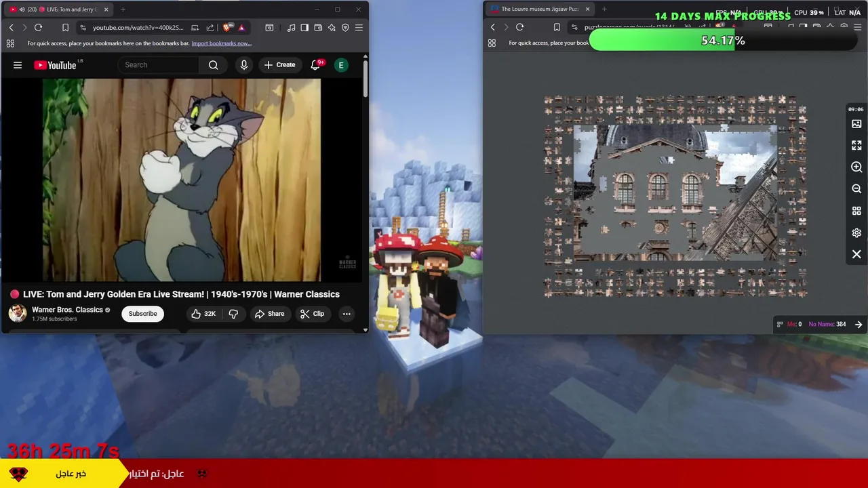Close the Louvre museum puzzle tab

pos(587,9)
